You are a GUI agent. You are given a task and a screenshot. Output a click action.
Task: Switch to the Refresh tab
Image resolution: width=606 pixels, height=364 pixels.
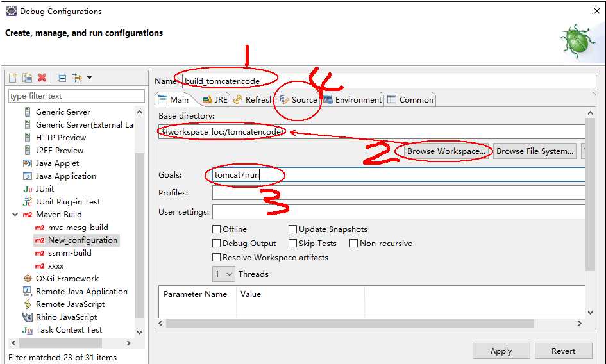click(253, 100)
